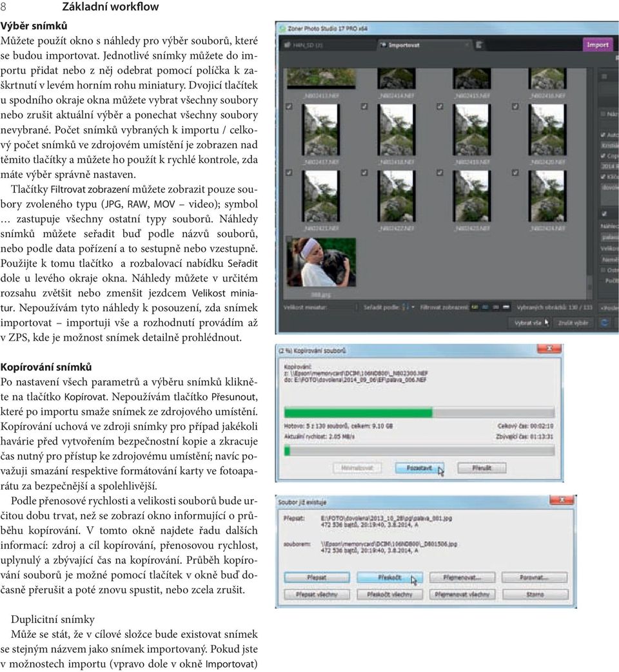Image resolution: width=619 pixels, height=672 pixels.
Task: Select the _N802423.NEF thumbnail image
Action: pos(472,197)
